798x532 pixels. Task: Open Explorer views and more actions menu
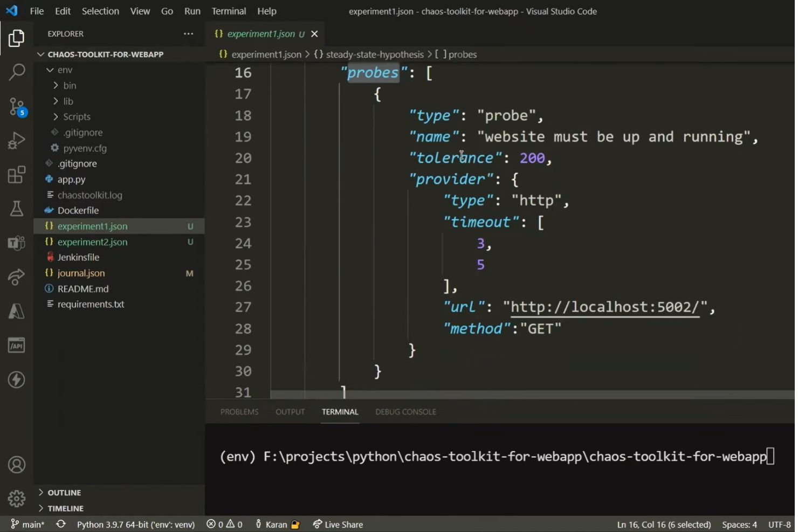[x=188, y=33]
